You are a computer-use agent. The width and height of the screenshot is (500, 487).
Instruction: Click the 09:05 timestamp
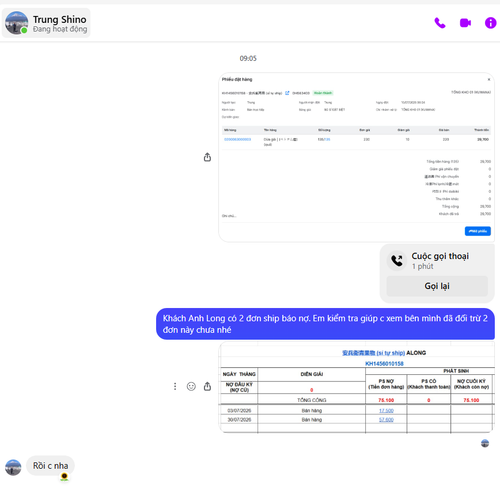(248, 58)
